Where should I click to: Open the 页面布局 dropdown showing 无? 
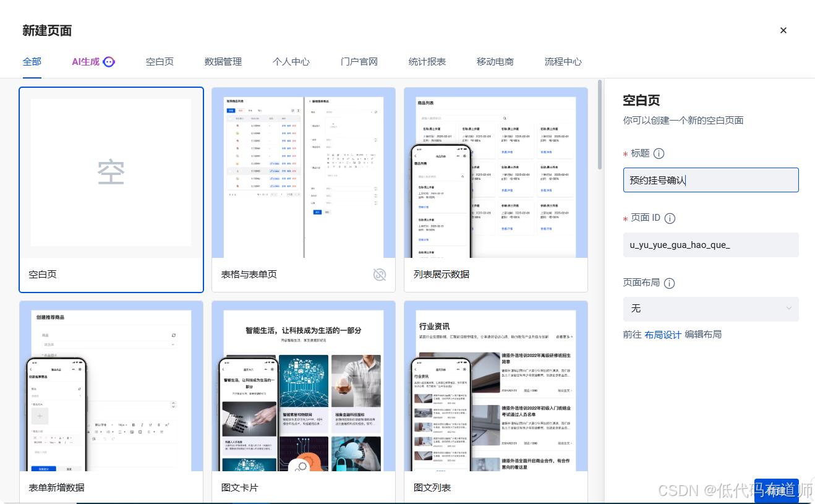(710, 309)
